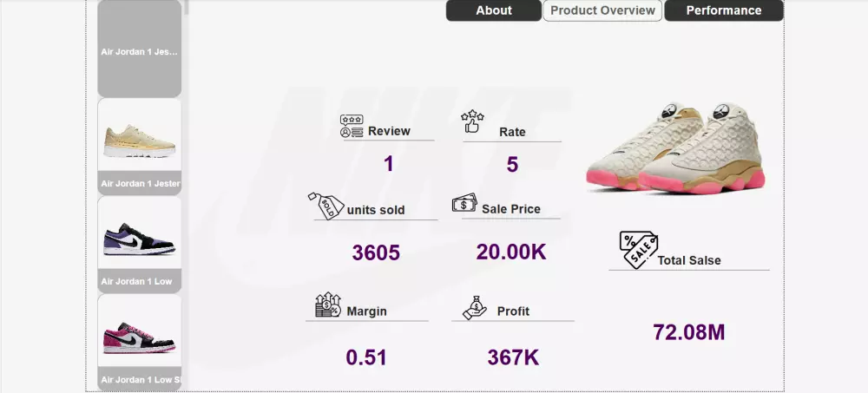Click the dollar bills Sale Price icon
The width and height of the screenshot is (868, 393).
click(464, 203)
